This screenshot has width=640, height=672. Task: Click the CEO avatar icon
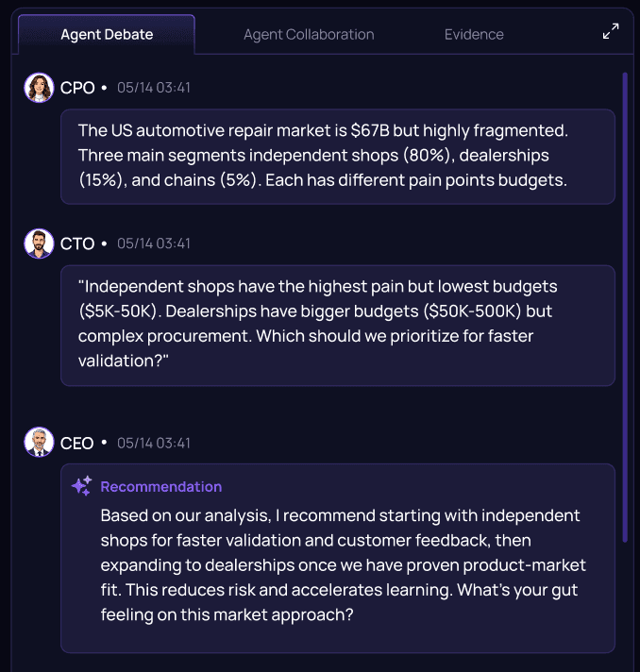39,442
